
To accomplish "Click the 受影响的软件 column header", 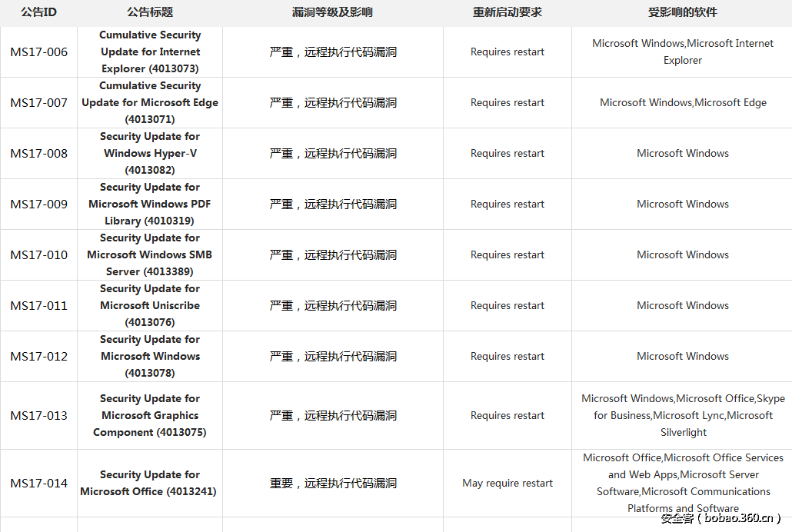I will [682, 12].
